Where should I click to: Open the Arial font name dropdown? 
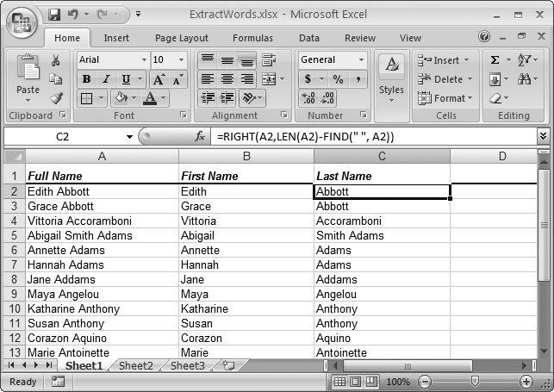[x=144, y=59]
